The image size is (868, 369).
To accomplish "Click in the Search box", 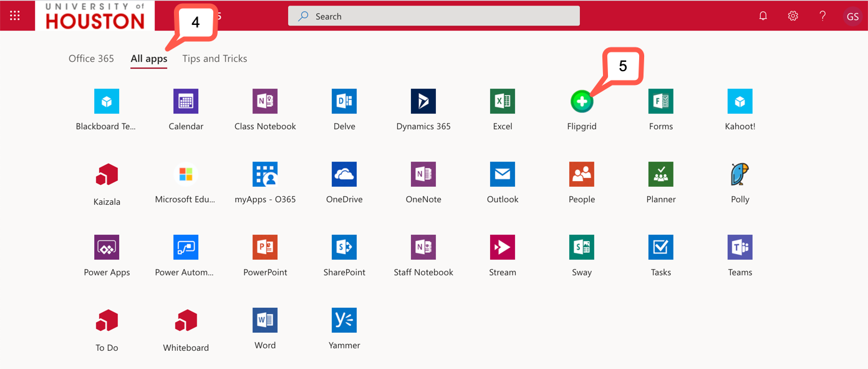I will 434,16.
